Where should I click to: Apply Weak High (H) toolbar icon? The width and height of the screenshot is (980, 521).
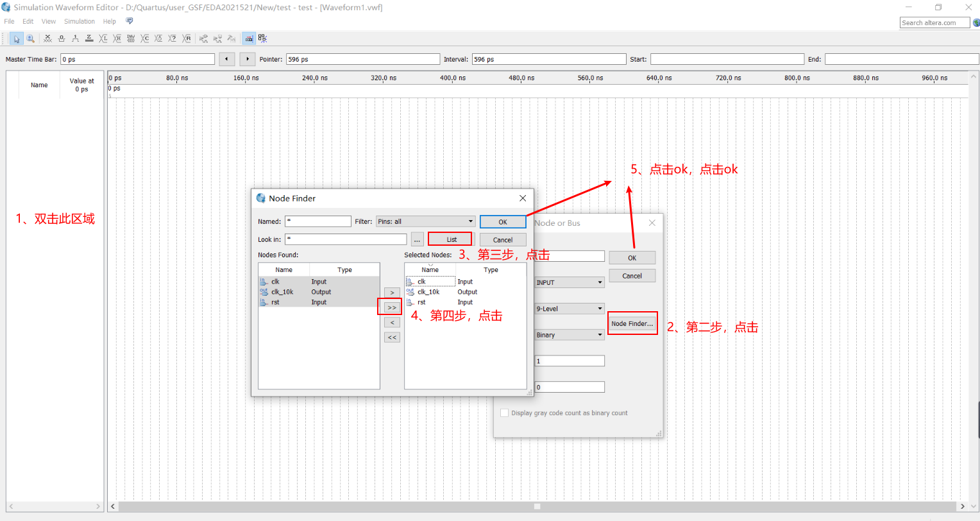point(117,38)
